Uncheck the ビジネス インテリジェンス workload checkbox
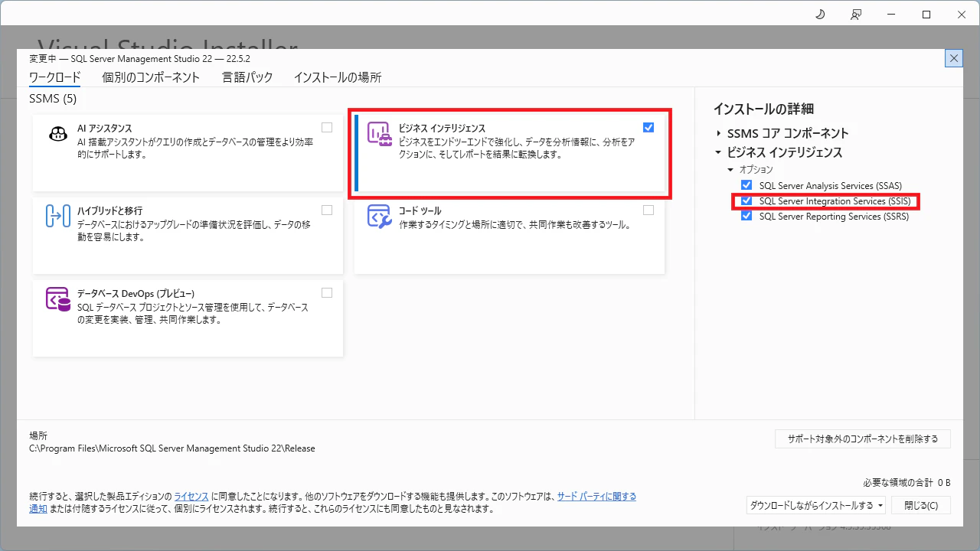 [x=648, y=128]
